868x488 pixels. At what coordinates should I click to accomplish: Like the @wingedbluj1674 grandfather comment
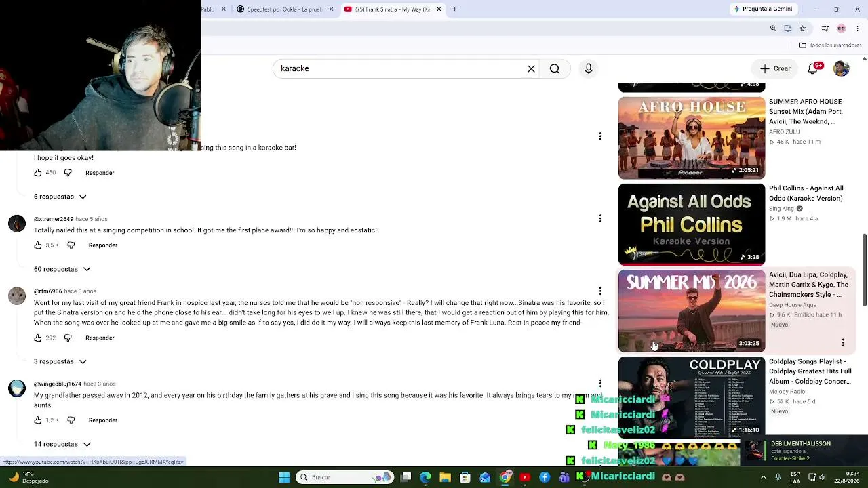[38, 420]
